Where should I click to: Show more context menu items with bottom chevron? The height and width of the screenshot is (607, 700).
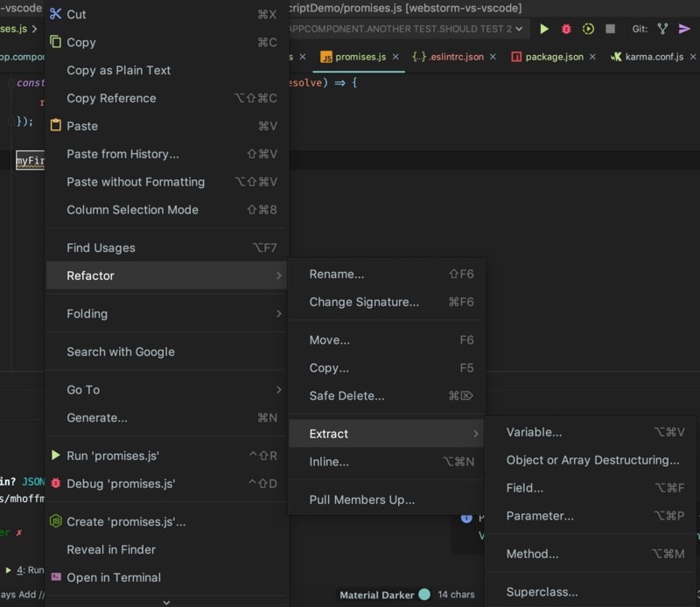[x=166, y=602]
